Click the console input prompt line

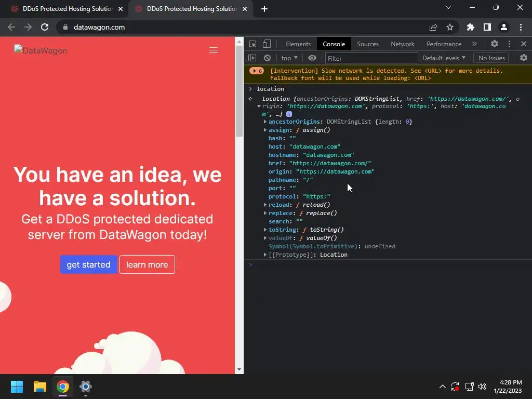coord(388,264)
